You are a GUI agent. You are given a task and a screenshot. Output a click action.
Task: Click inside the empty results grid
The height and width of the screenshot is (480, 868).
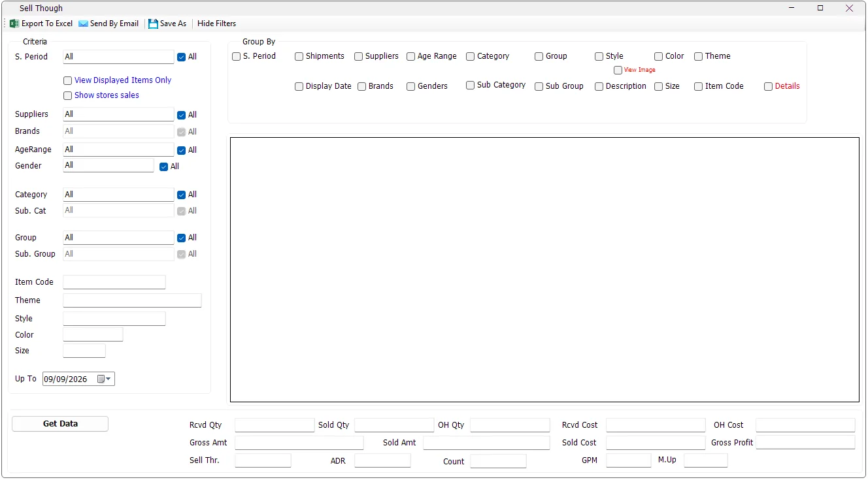point(544,270)
